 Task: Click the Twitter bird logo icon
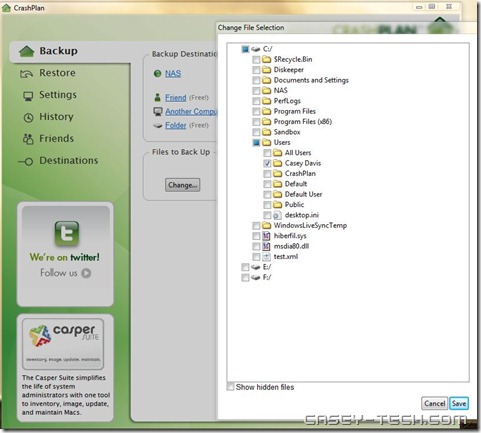point(67,233)
